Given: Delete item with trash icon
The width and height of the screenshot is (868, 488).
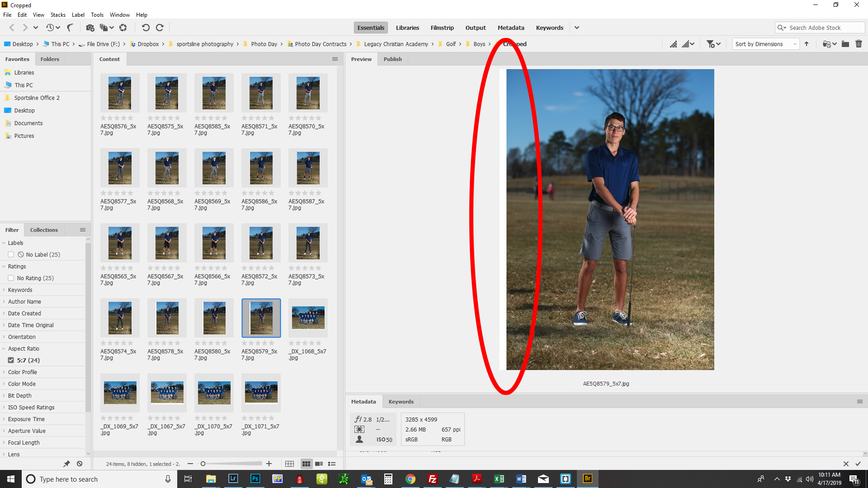Looking at the screenshot, I should [859, 44].
